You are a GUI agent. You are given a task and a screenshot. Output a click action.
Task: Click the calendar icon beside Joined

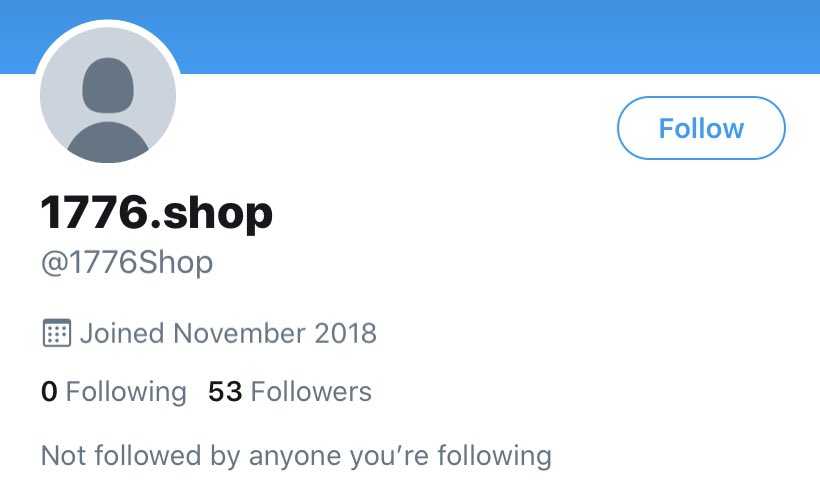(56, 333)
